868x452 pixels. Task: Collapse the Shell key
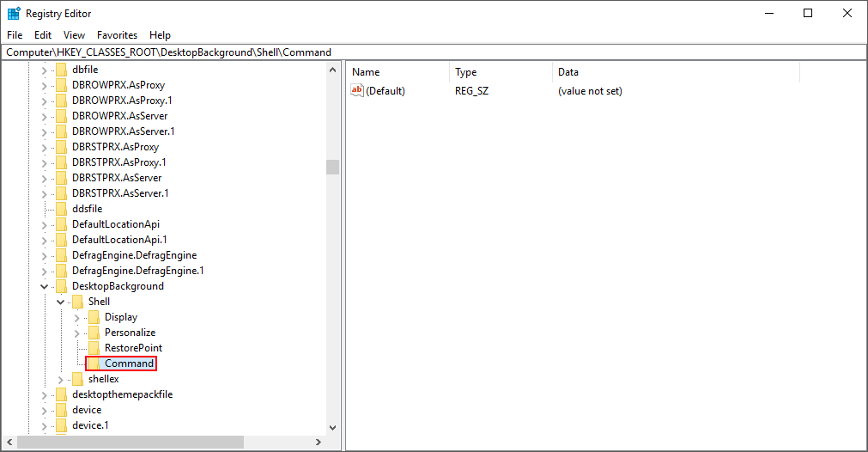click(x=61, y=302)
